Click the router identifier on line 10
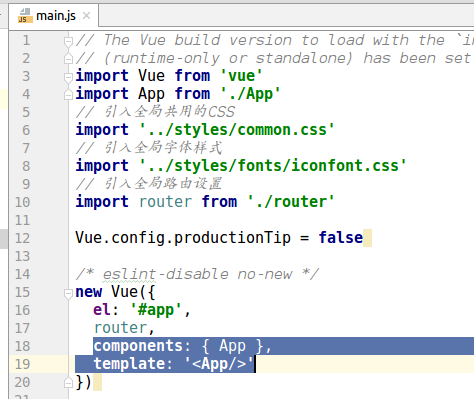 coord(165,202)
